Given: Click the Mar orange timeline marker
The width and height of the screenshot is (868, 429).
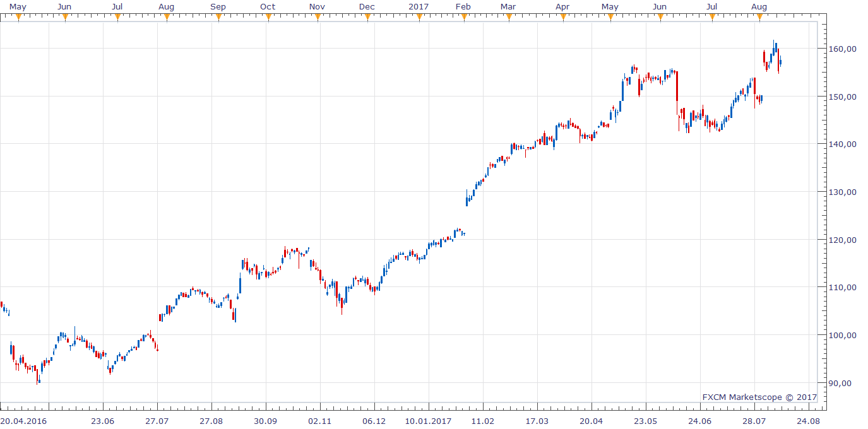Looking at the screenshot, I should pyautogui.click(x=509, y=18).
